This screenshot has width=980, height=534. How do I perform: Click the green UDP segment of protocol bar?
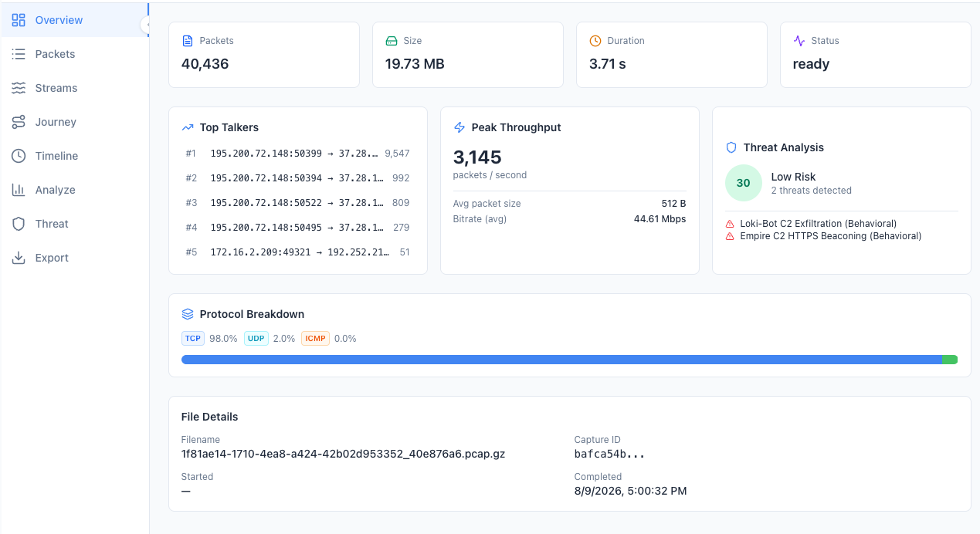pos(950,360)
